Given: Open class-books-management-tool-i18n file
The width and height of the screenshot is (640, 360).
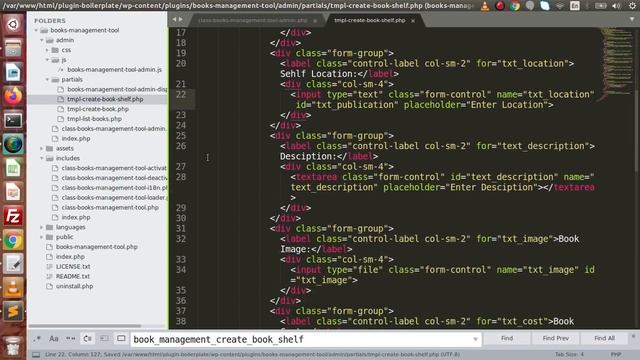Looking at the screenshot, I should click(114, 188).
